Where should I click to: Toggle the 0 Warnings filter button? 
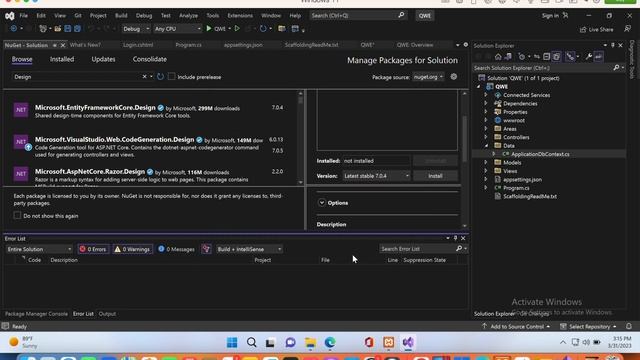point(132,249)
